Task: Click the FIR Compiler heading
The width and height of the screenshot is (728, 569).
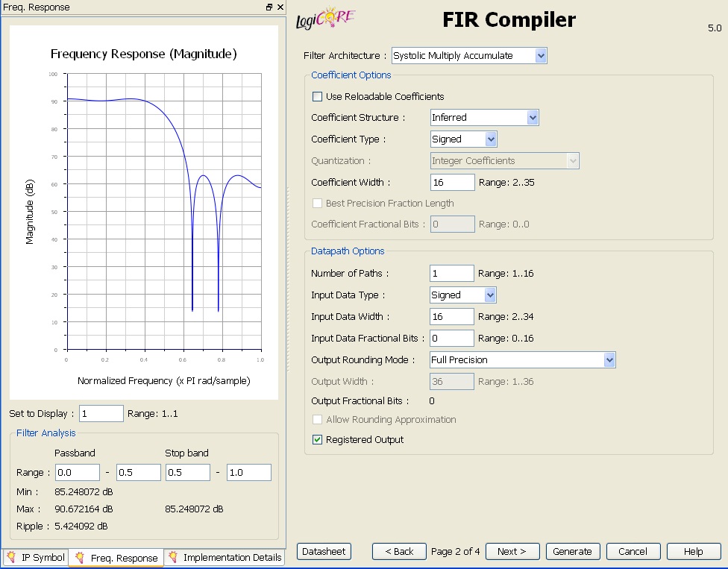Action: 509,20
